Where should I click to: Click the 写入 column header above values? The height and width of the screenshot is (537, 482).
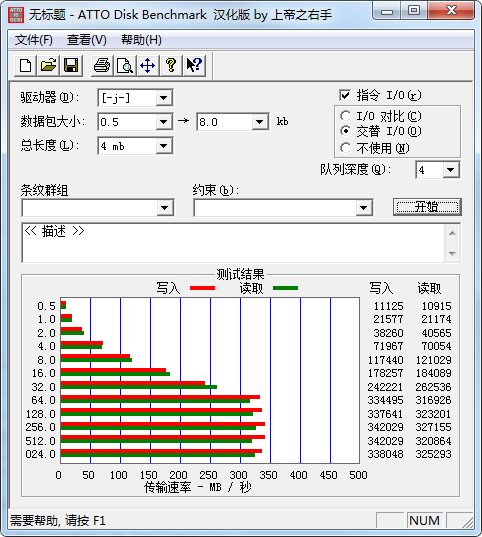point(381,288)
